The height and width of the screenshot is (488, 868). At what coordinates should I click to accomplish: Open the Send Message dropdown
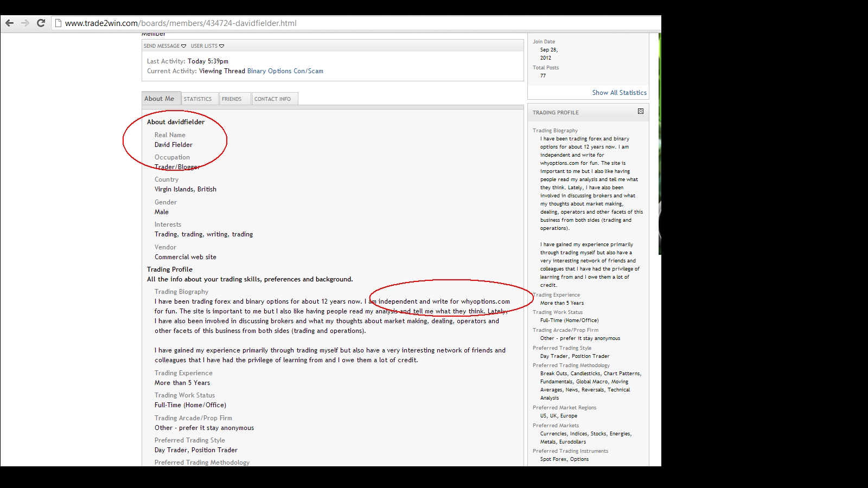165,46
